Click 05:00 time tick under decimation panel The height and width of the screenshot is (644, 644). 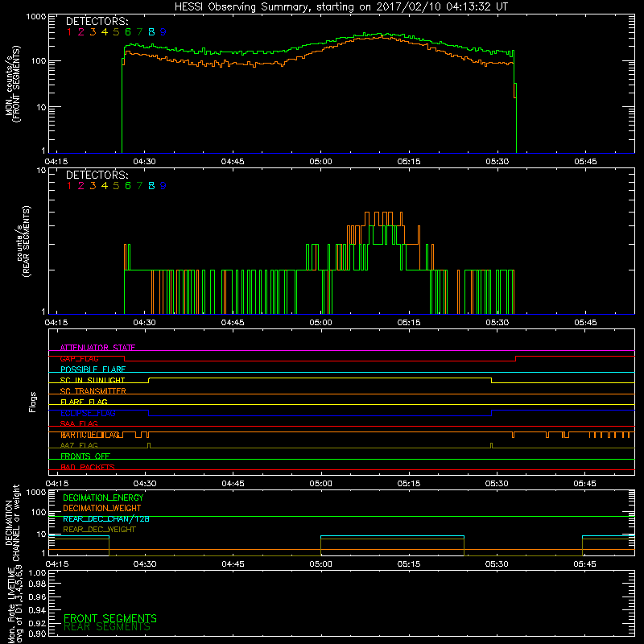320,564
